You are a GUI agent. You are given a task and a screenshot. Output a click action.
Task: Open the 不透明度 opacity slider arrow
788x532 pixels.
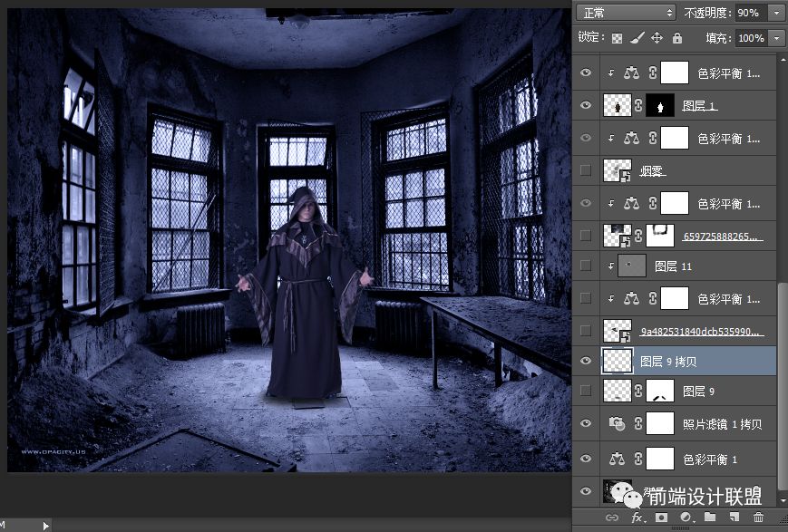pos(776,13)
